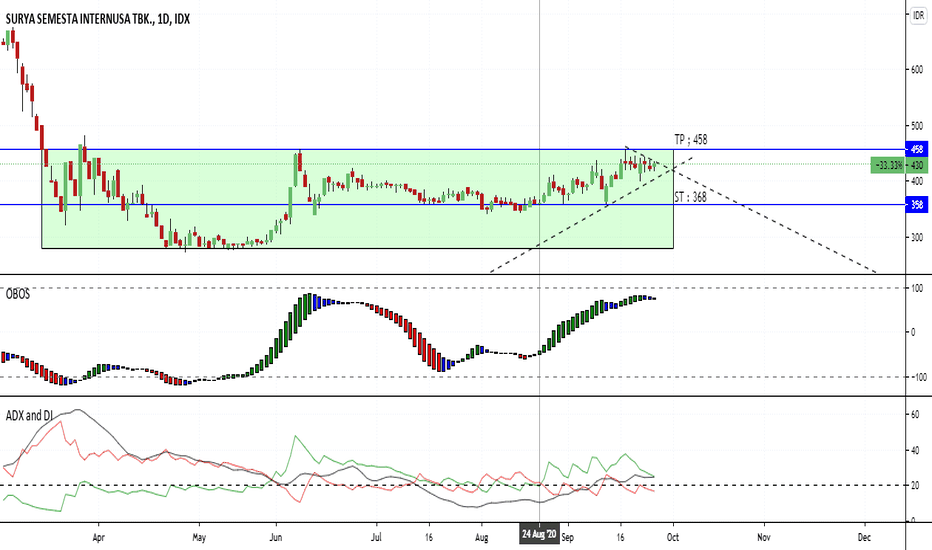Viewport: 932px width, 550px height.
Task: Click the 24 Aug '20 date marker
Action: 539,535
